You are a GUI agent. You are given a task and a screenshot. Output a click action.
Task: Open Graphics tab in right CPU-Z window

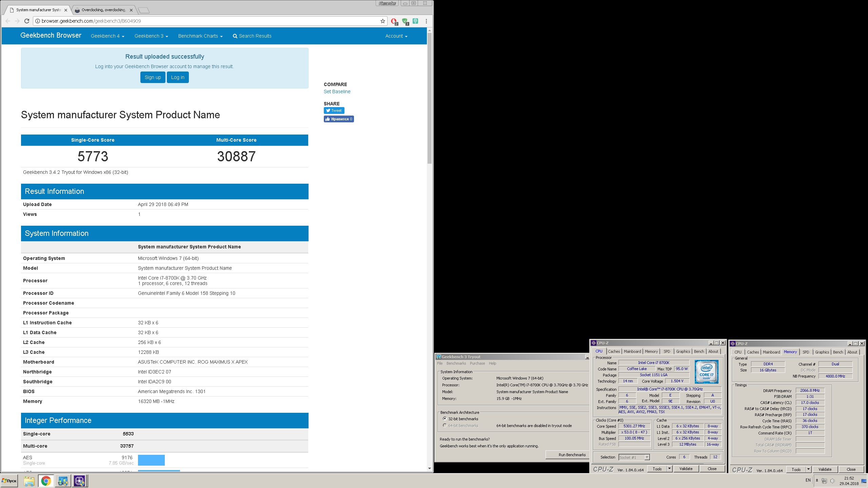[x=822, y=352]
